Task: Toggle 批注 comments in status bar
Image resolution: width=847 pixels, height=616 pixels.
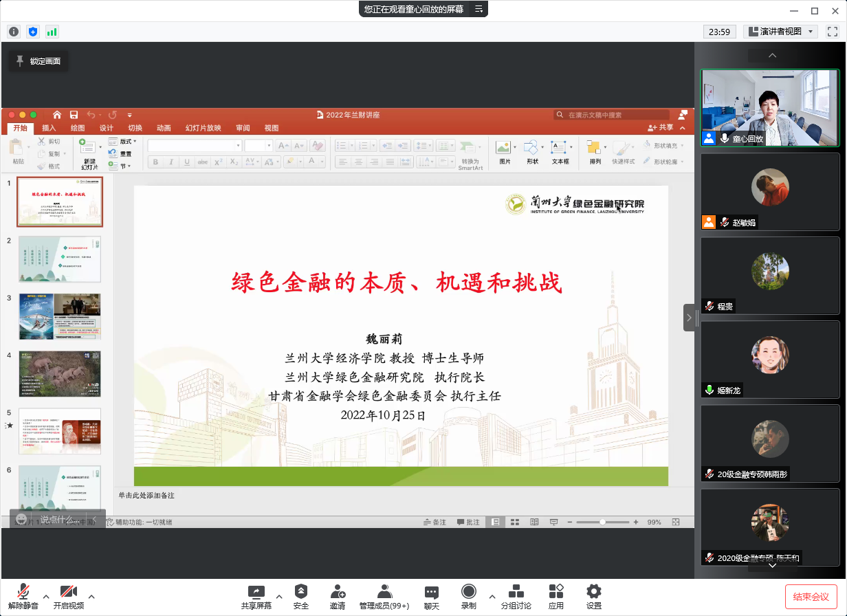Action: click(468, 522)
